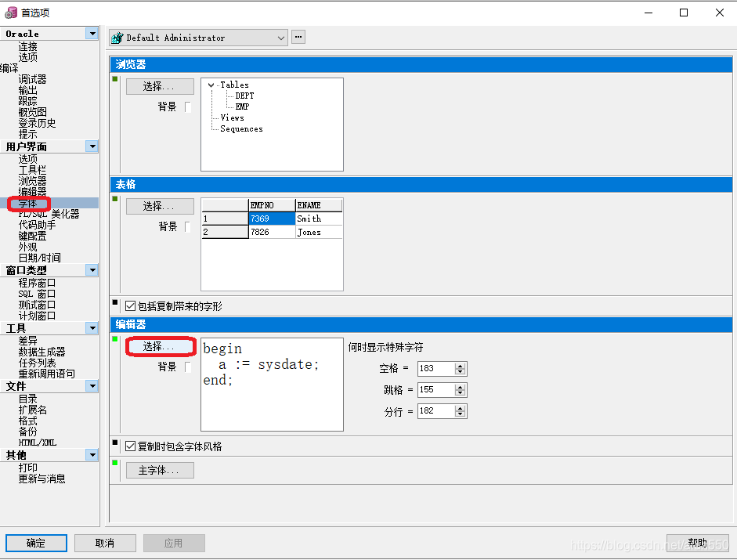The width and height of the screenshot is (737, 560).
Task: Click 选择 button in 表格 section
Action: click(x=160, y=207)
